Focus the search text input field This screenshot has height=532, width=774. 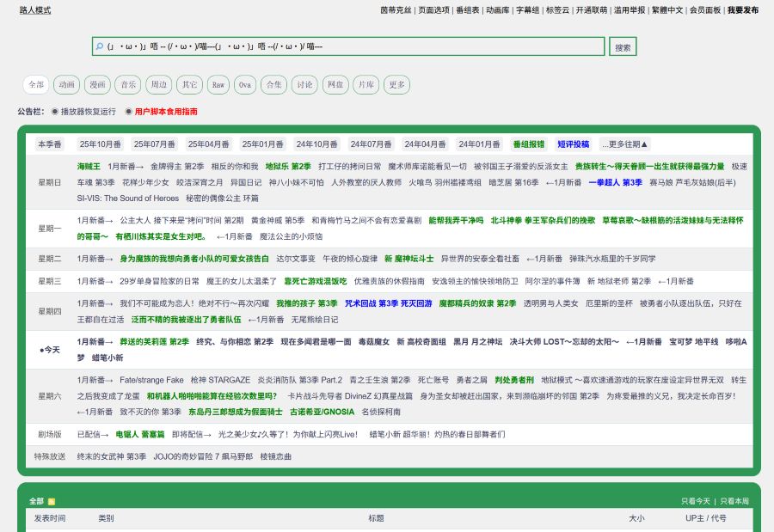(353, 46)
